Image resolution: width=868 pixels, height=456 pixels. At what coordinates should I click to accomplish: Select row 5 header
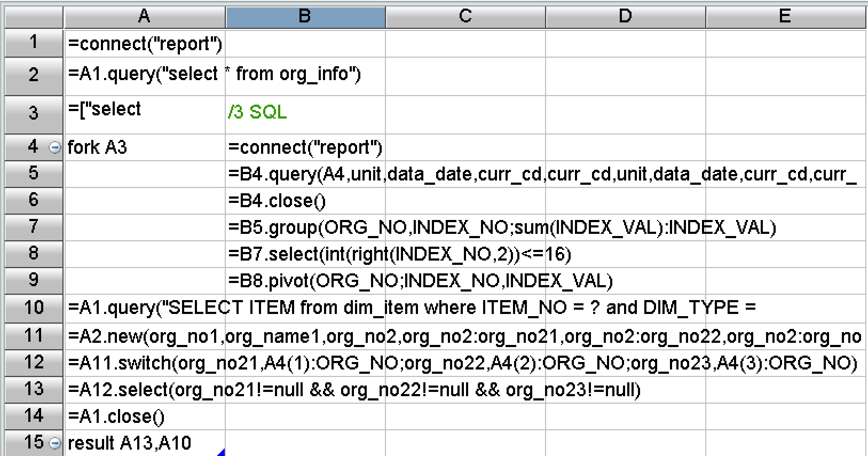click(34, 174)
